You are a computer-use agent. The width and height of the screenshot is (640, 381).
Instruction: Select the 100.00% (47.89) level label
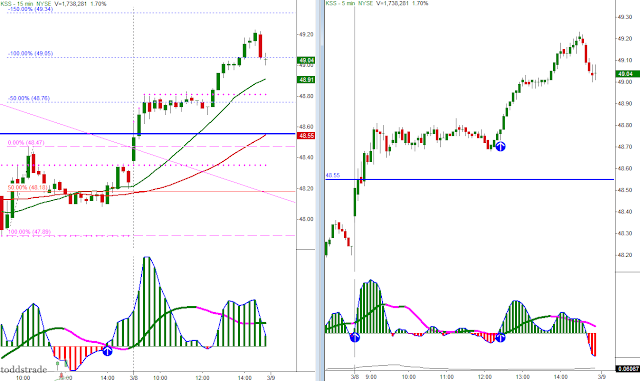29,232
